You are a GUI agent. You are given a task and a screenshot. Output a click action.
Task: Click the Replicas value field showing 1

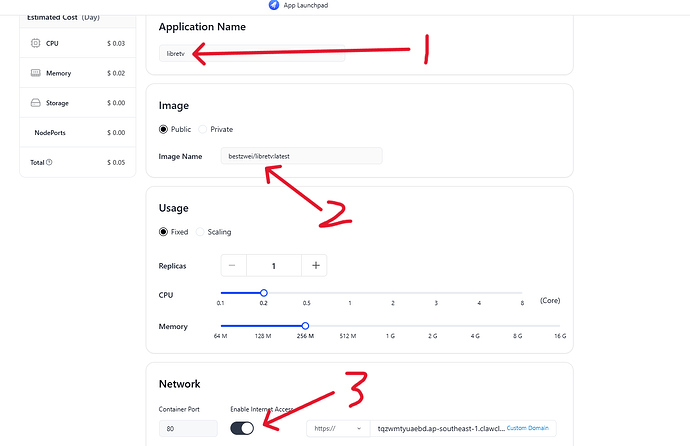tap(274, 266)
